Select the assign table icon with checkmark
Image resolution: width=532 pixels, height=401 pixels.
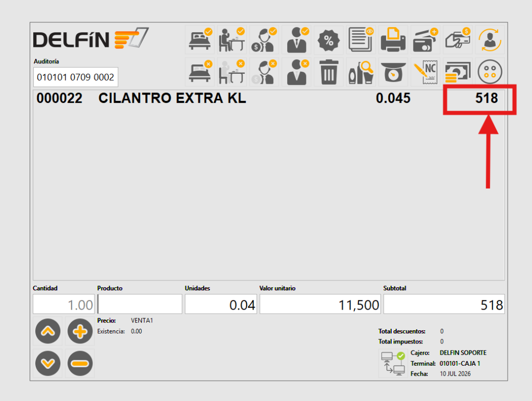[232, 40]
